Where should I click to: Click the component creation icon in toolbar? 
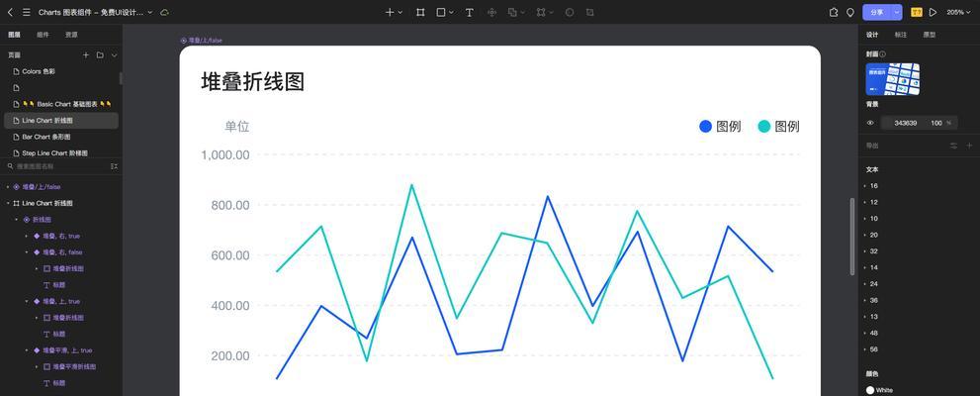pyautogui.click(x=491, y=12)
